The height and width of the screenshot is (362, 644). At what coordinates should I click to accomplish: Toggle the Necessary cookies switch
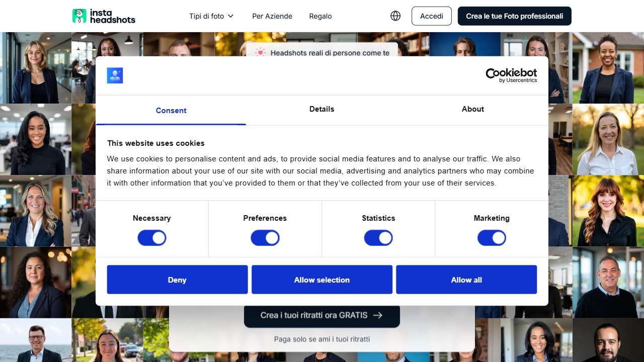point(152,238)
